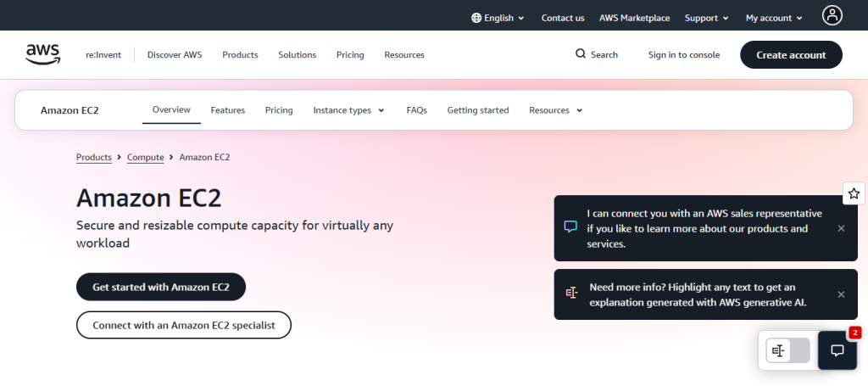The height and width of the screenshot is (386, 868).
Task: Open the user profile avatar icon
Action: [832, 15]
